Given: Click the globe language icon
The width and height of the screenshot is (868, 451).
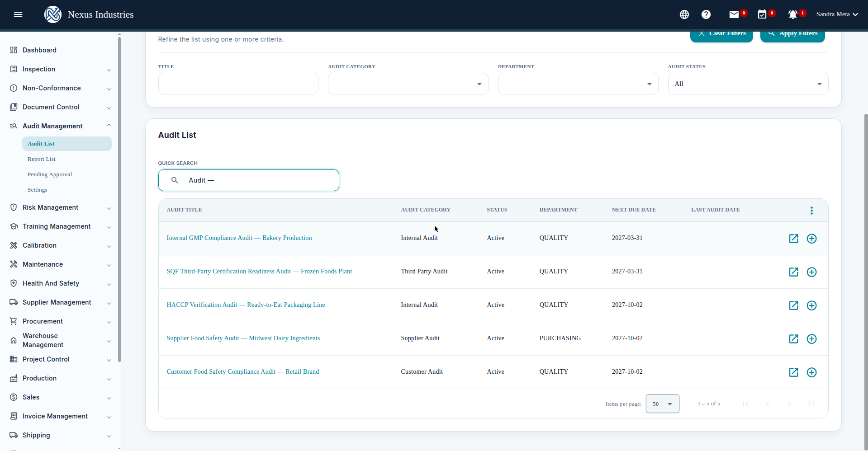Looking at the screenshot, I should coord(684,14).
